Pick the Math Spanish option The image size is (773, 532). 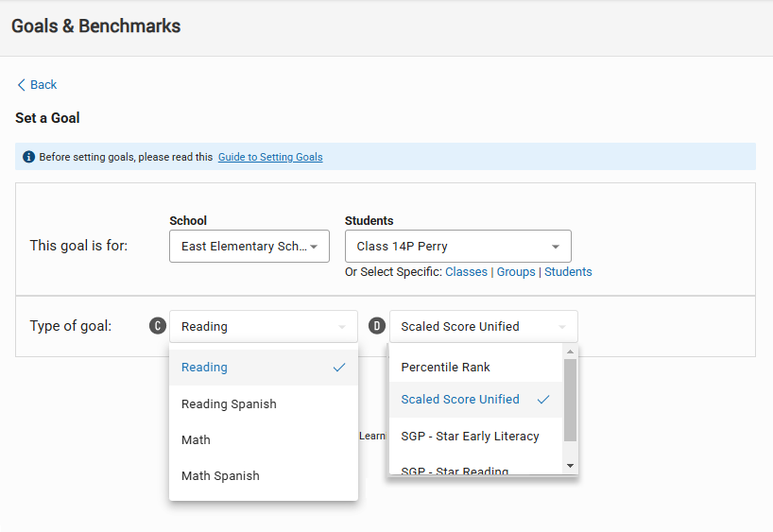click(x=220, y=476)
